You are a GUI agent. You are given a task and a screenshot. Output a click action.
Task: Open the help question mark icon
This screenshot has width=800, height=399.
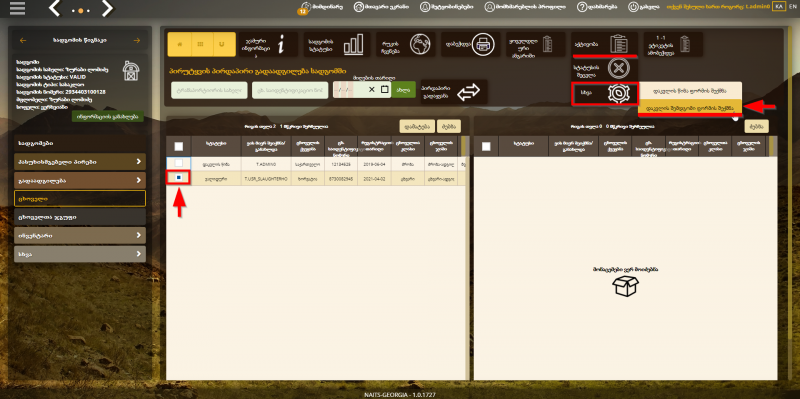(x=582, y=7)
